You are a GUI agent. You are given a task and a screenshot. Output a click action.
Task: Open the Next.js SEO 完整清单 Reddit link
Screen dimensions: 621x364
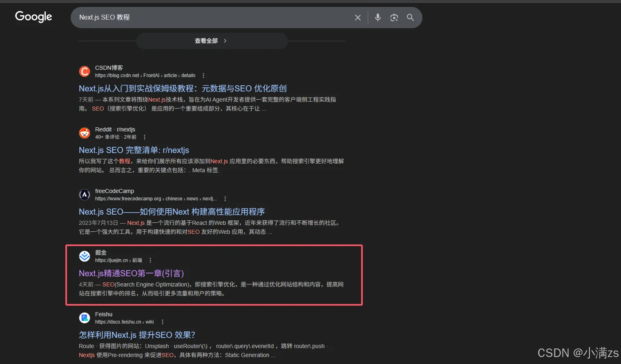[x=134, y=150]
